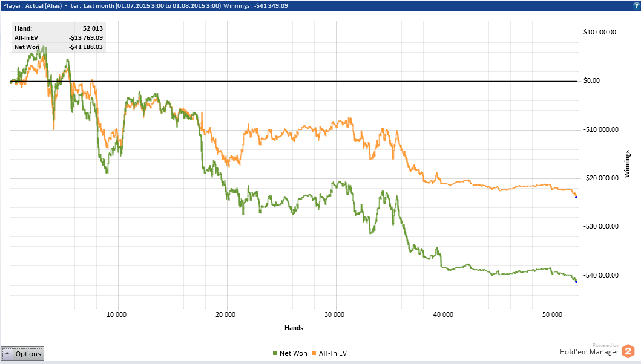Select the blue endpoint on All-In EV line
The height and width of the screenshot is (364, 641).
click(576, 197)
